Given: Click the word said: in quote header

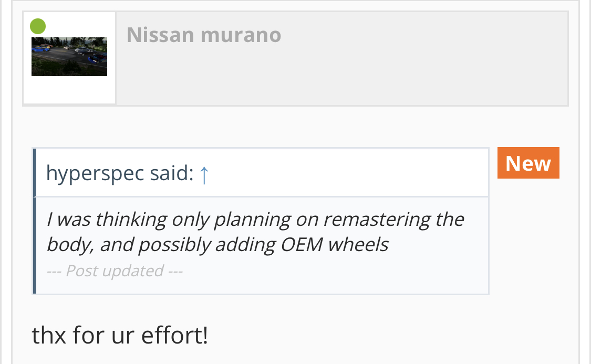Looking at the screenshot, I should coord(172,173).
